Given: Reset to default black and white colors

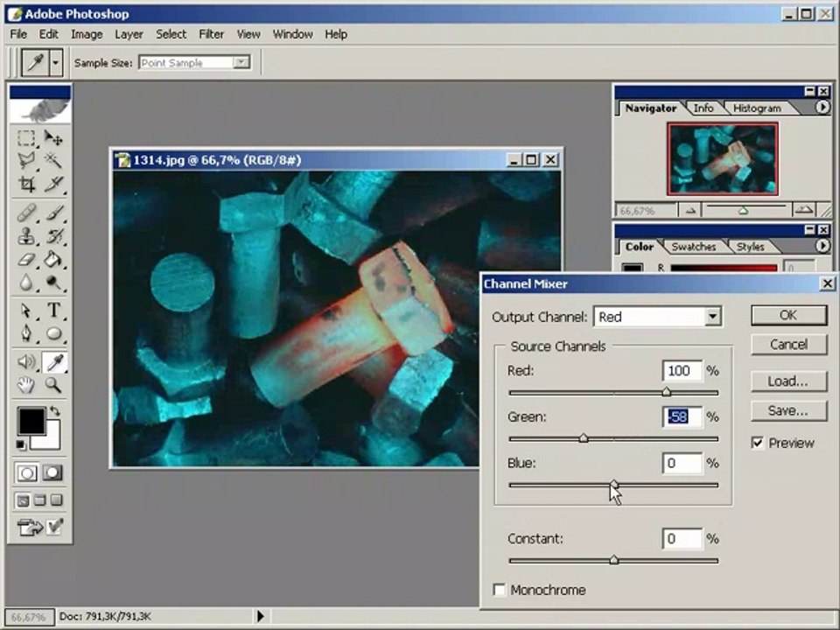Looking at the screenshot, I should tap(20, 444).
